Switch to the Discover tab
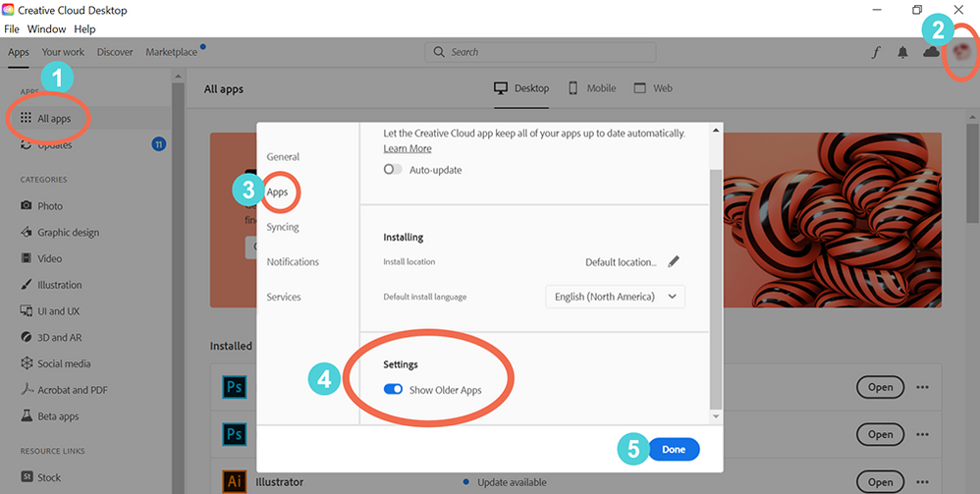The image size is (980, 494). [x=115, y=52]
